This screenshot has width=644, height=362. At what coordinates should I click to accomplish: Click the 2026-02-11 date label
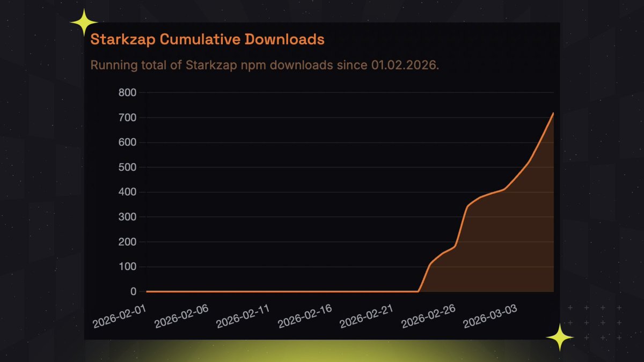tap(243, 314)
